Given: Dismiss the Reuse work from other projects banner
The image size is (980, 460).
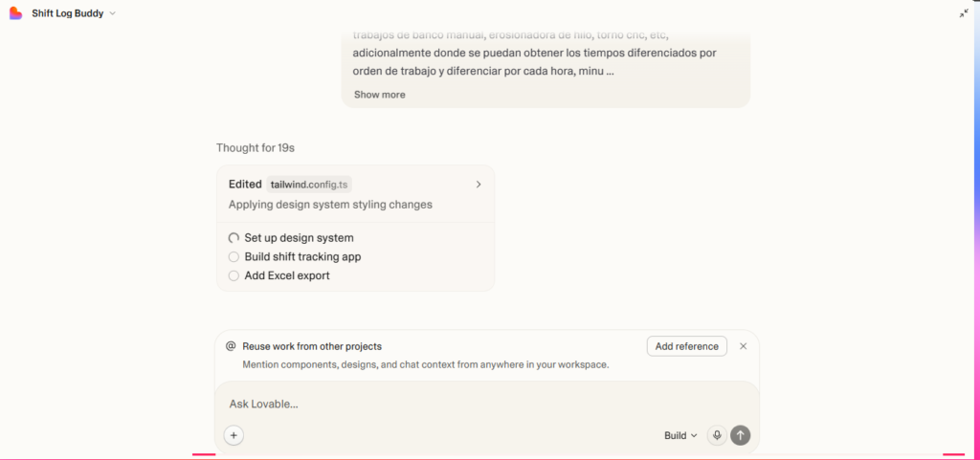Looking at the screenshot, I should coord(743,346).
